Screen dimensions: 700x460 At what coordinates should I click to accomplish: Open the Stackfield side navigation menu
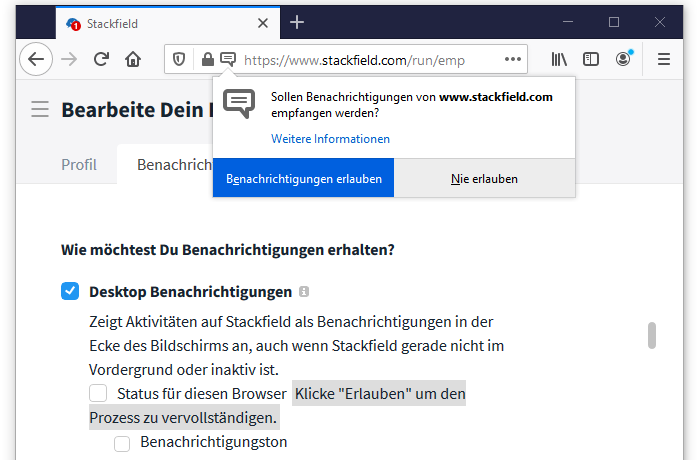40,109
